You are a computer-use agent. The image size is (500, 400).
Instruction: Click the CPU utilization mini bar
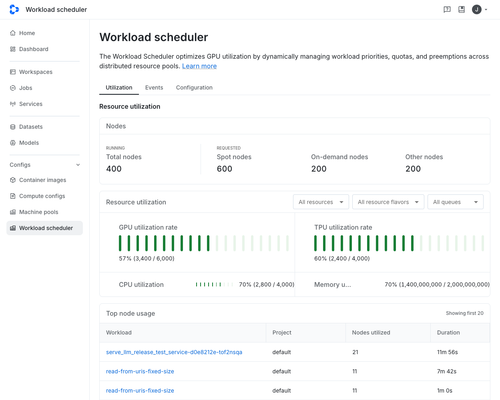coord(214,284)
